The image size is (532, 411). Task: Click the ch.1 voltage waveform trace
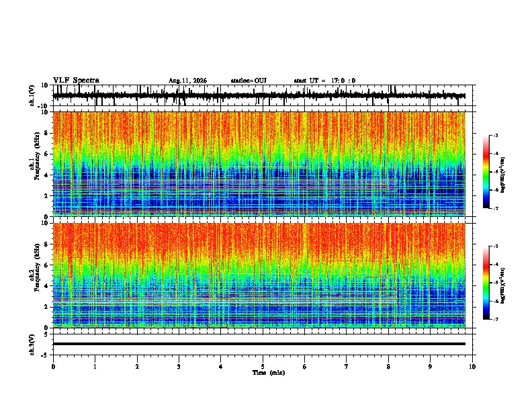(259, 95)
